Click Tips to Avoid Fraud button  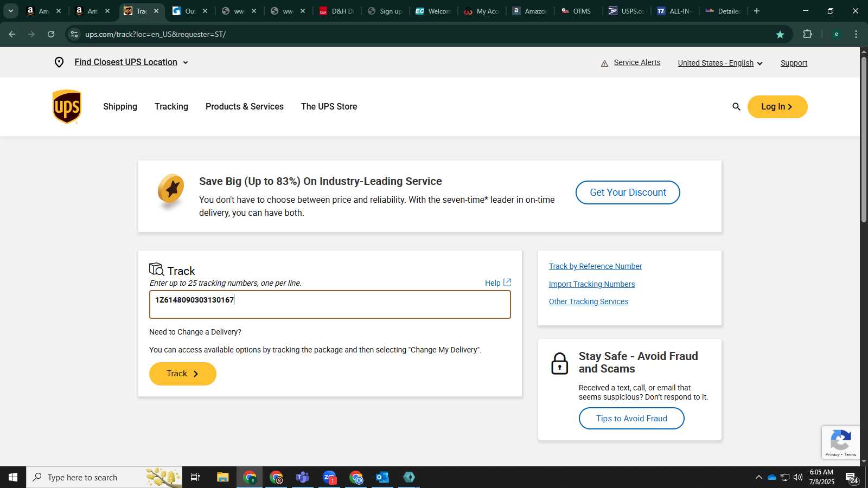[x=631, y=419]
